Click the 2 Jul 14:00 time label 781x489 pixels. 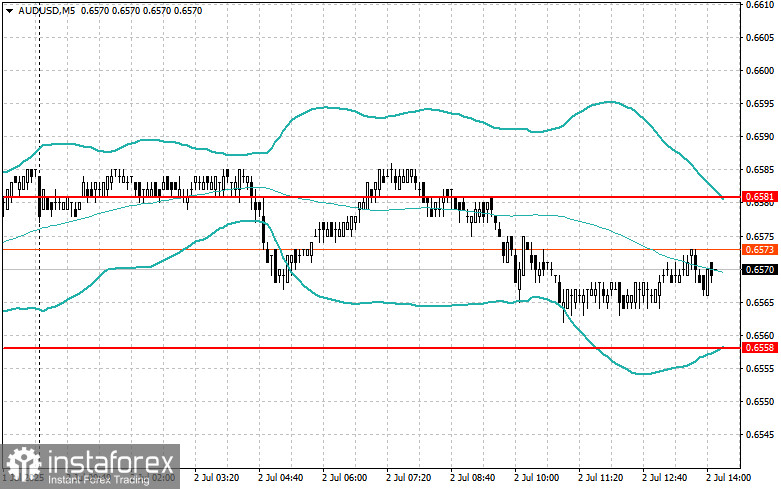728,478
